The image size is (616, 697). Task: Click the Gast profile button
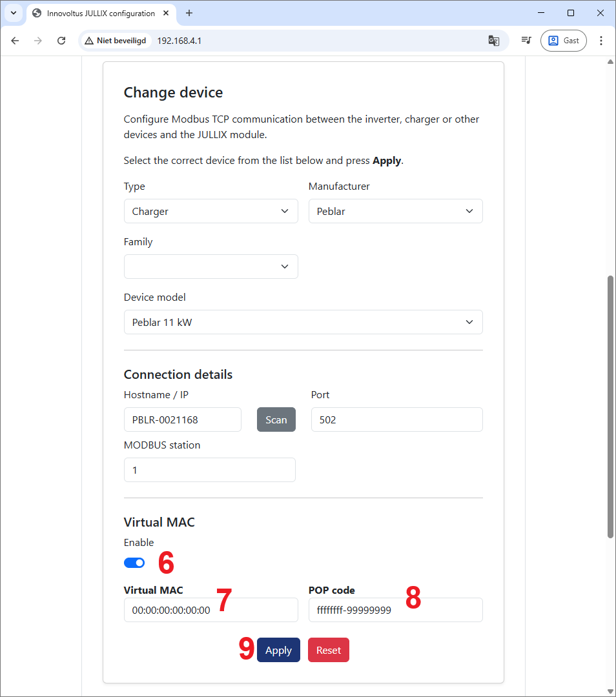point(564,41)
